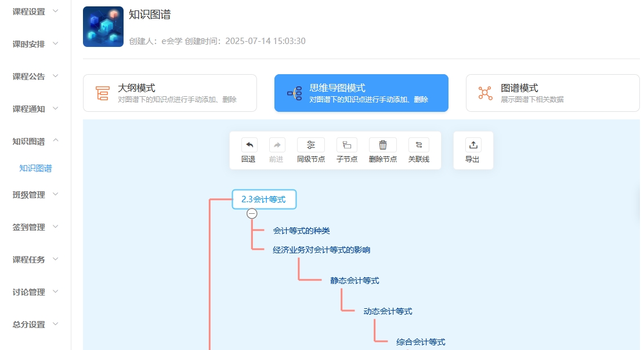Switch to 大纲模式 outline mode
This screenshot has height=350, width=644.
click(x=169, y=93)
